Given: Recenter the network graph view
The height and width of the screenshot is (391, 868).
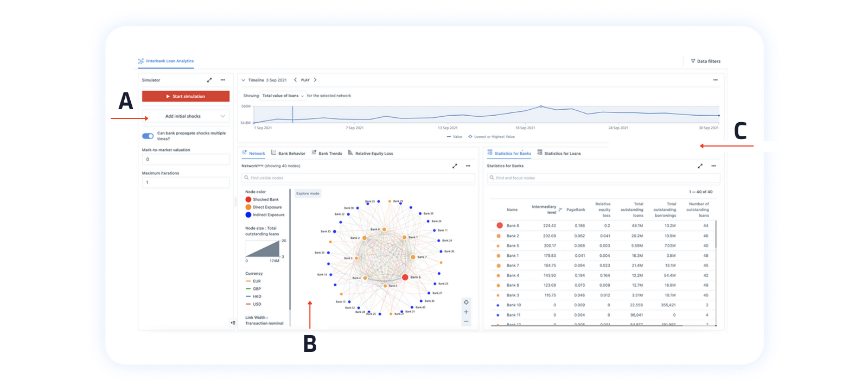Looking at the screenshot, I should click(x=466, y=302).
